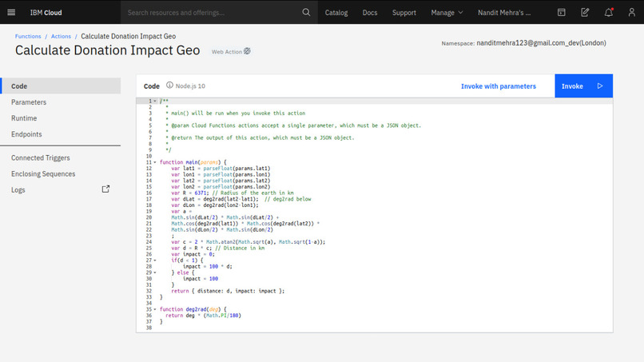The image size is (644, 362).
Task: Open the hamburger navigation menu
Action: (11, 12)
